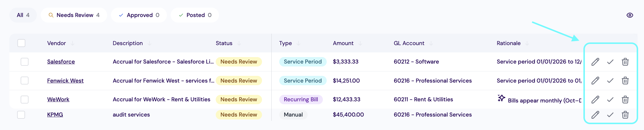644x130 pixels.
Task: Check the Salesforce row checkbox
Action: click(25, 62)
